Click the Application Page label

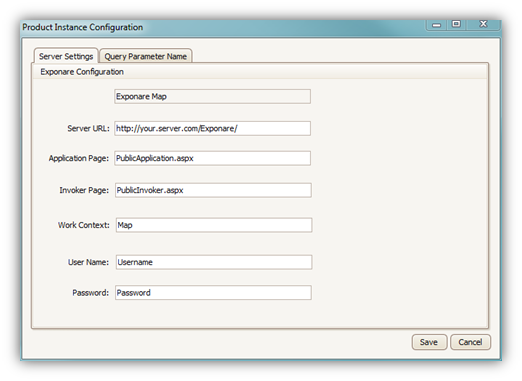coord(79,158)
